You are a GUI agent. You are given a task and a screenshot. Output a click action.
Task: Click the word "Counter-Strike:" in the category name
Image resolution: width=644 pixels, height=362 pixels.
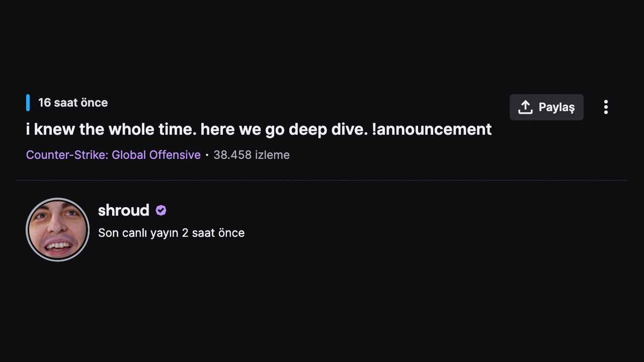coord(67,155)
